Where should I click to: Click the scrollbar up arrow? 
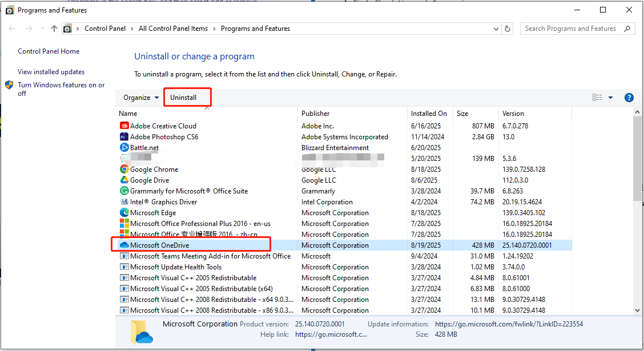pos(637,112)
